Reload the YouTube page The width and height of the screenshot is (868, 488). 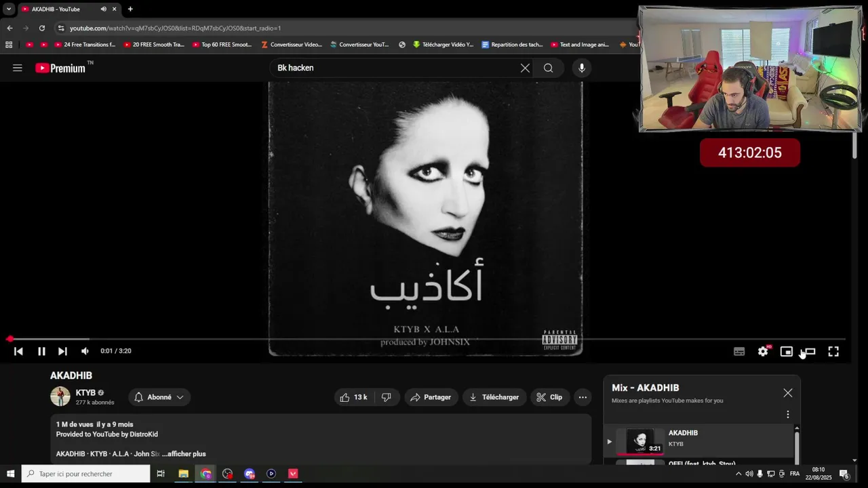point(42,28)
